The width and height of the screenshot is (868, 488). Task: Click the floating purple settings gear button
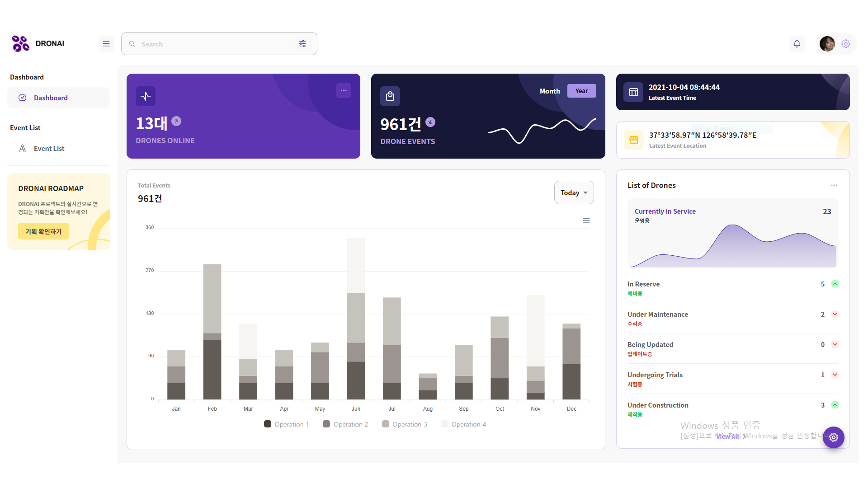point(833,437)
